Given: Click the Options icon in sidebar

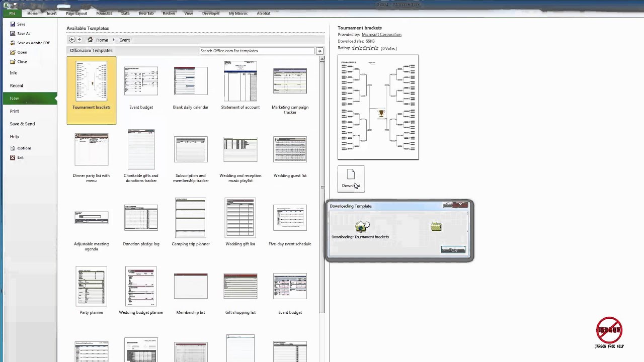Looking at the screenshot, I should point(13,148).
